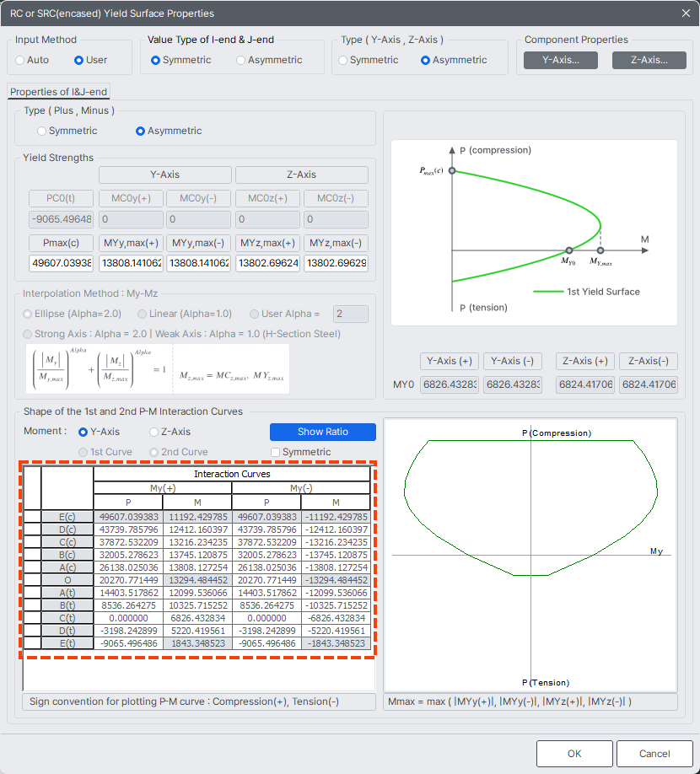
Task: Click the My(+) column group header
Action: 163,488
